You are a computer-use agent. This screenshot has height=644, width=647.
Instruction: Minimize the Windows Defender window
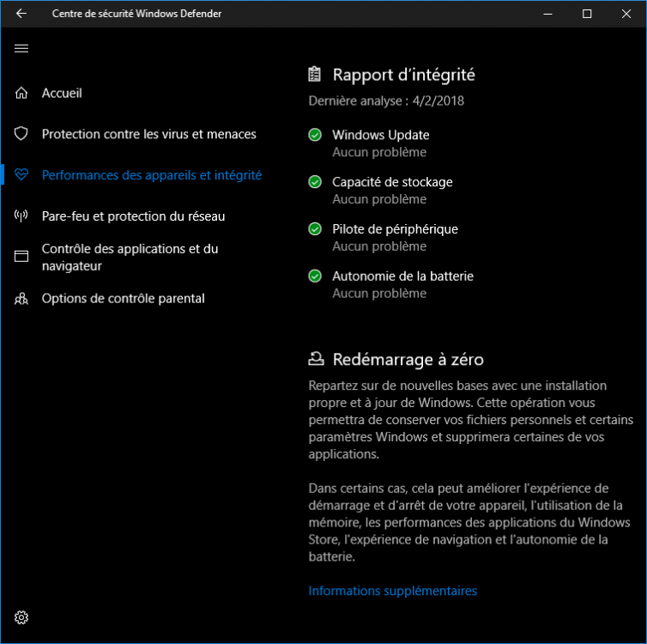547,14
